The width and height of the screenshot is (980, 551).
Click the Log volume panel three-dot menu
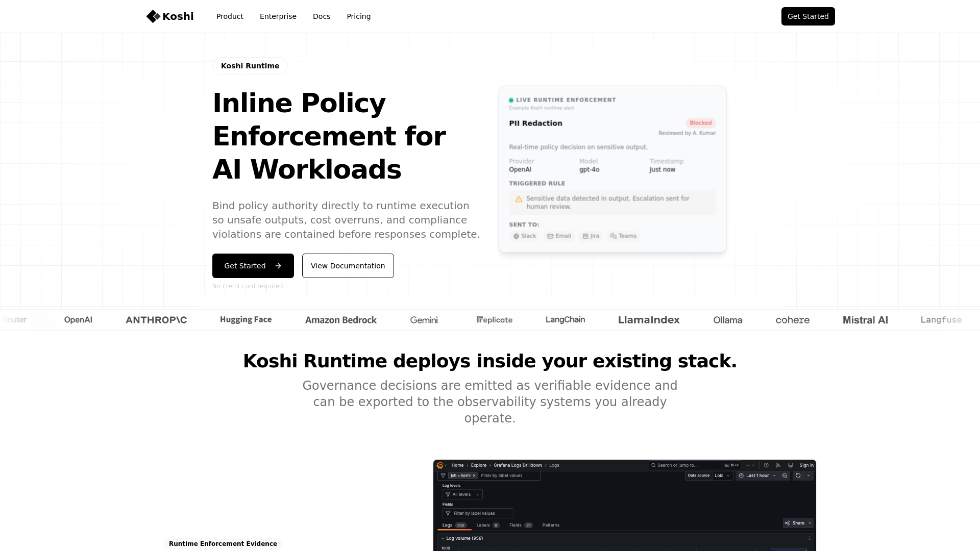[x=810, y=538]
